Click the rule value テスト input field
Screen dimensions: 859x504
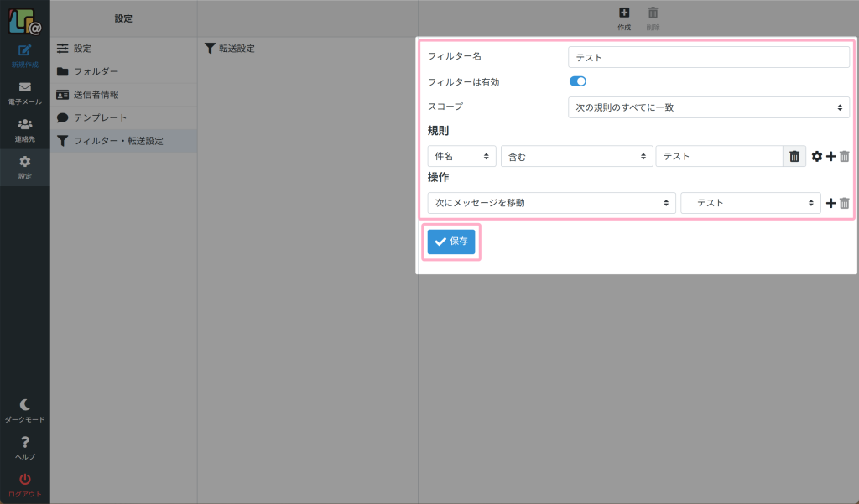click(x=719, y=156)
